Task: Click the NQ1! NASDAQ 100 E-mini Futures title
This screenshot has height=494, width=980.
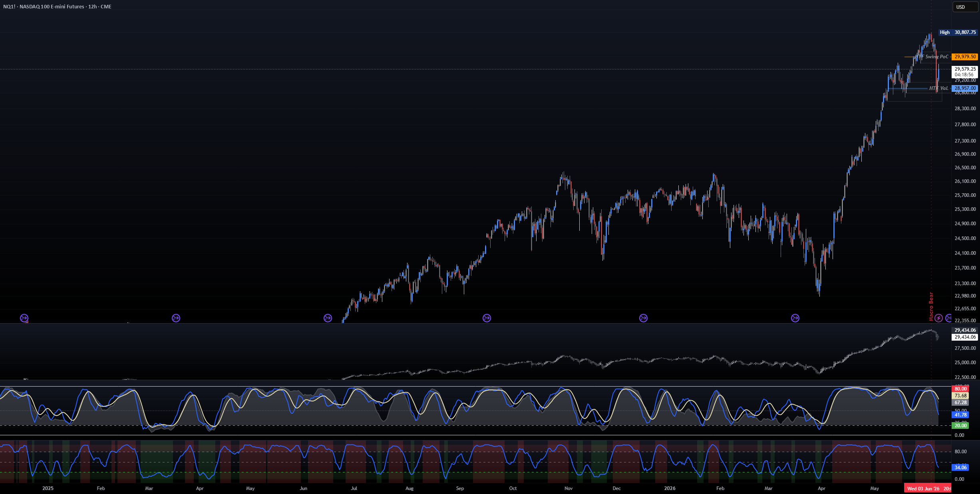Action: [x=57, y=6]
